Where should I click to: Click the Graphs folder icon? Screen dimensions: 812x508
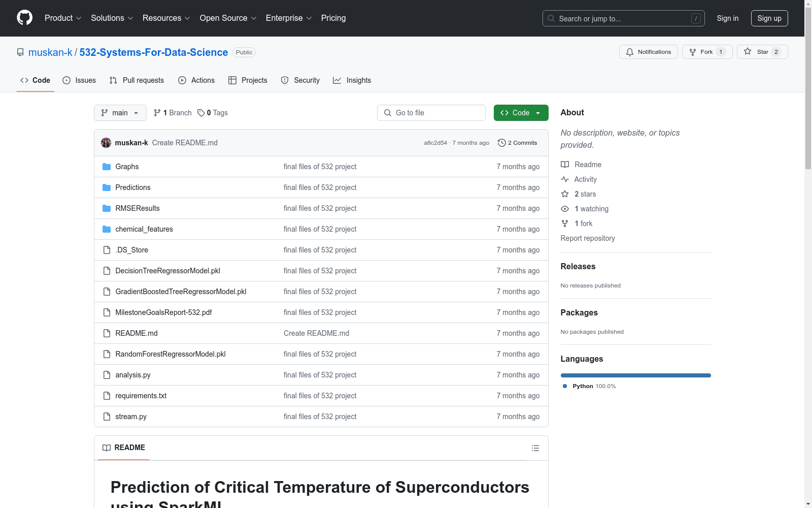tap(107, 167)
